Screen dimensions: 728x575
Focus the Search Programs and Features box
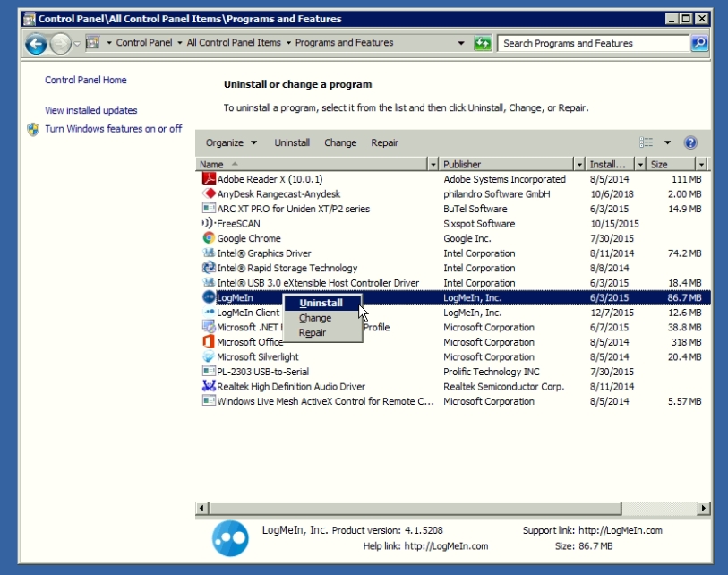(x=594, y=43)
